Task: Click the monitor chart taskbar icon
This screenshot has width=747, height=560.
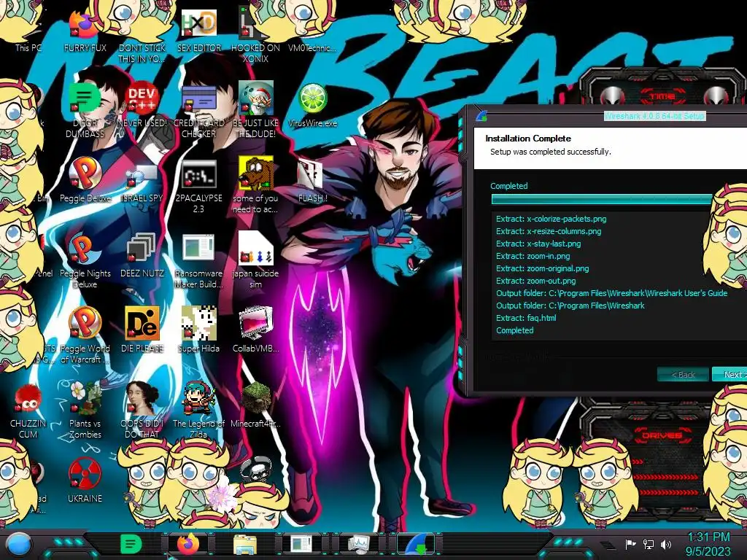Action: coord(359,544)
